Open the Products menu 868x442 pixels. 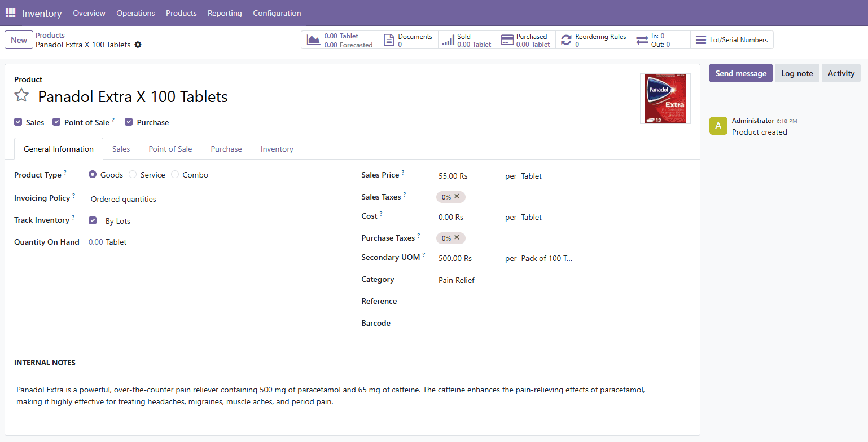(x=181, y=13)
